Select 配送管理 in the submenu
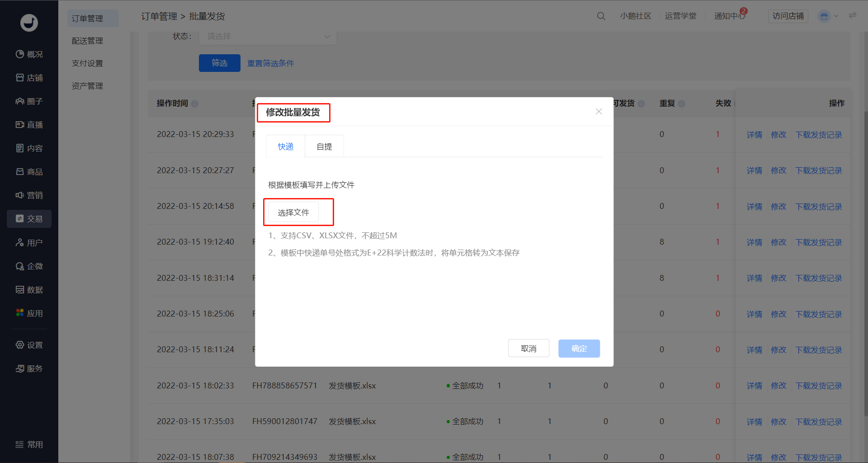 (87, 41)
